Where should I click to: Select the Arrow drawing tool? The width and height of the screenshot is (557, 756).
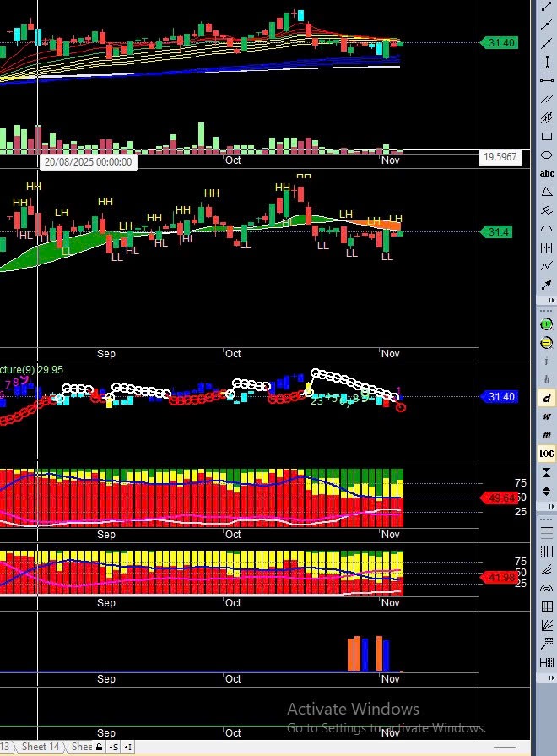(x=546, y=285)
